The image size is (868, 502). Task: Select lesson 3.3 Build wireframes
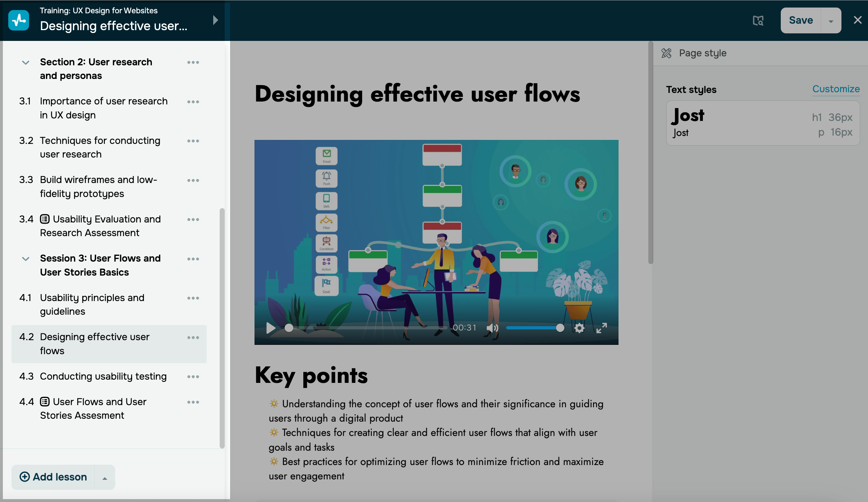click(98, 186)
